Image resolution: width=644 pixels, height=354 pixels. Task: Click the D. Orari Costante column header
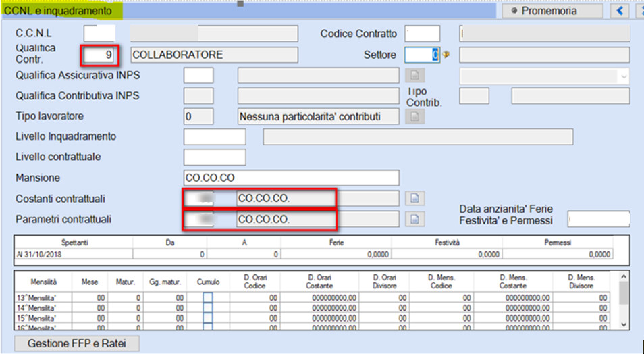319,282
